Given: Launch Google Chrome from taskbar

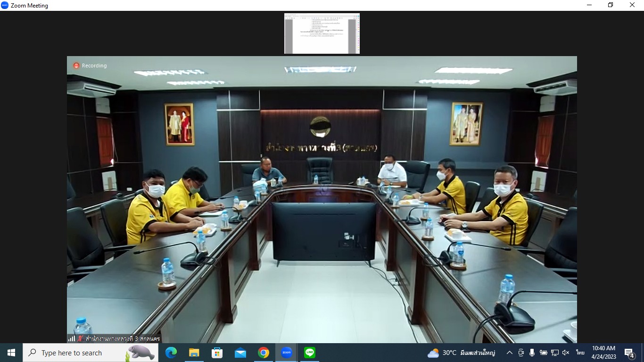Looking at the screenshot, I should 263,353.
